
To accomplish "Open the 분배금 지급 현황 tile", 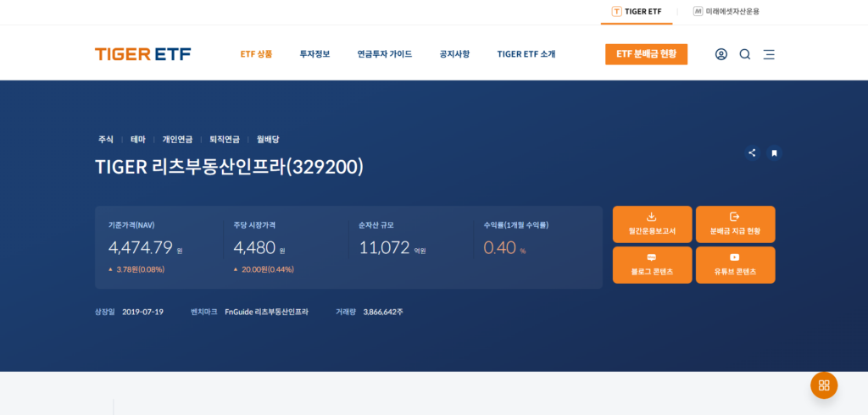I will [735, 224].
